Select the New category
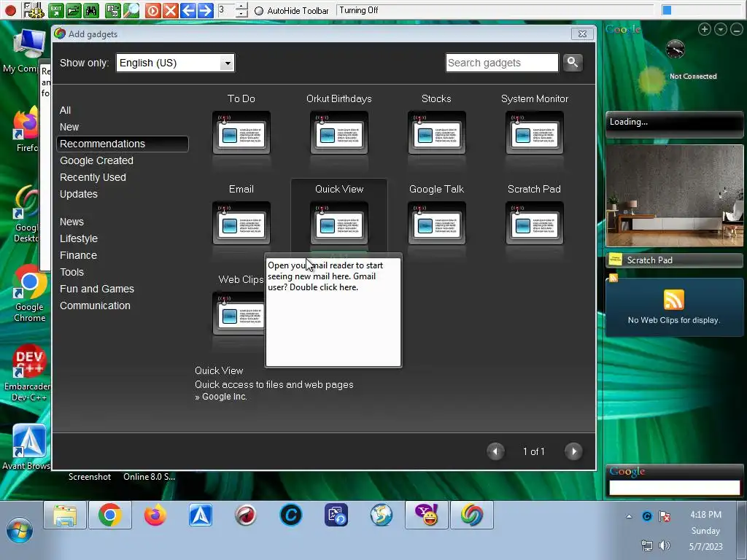Viewport: 747px width, 560px height. tap(69, 127)
